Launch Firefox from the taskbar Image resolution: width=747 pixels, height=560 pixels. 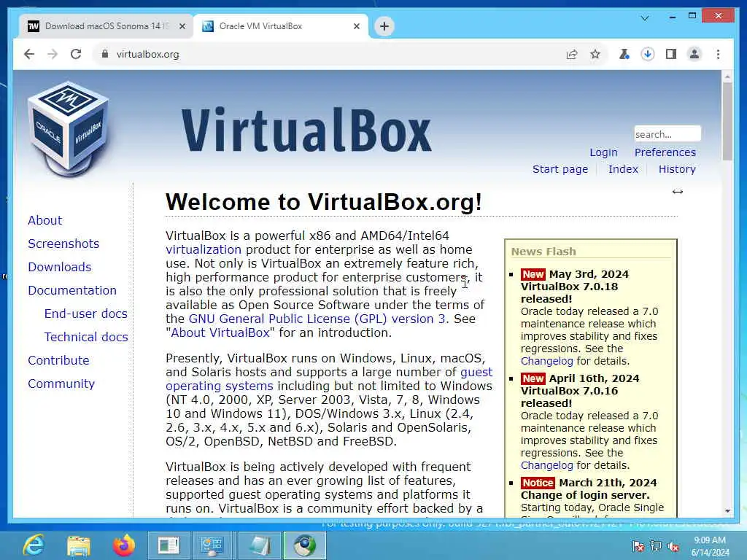[x=123, y=545]
